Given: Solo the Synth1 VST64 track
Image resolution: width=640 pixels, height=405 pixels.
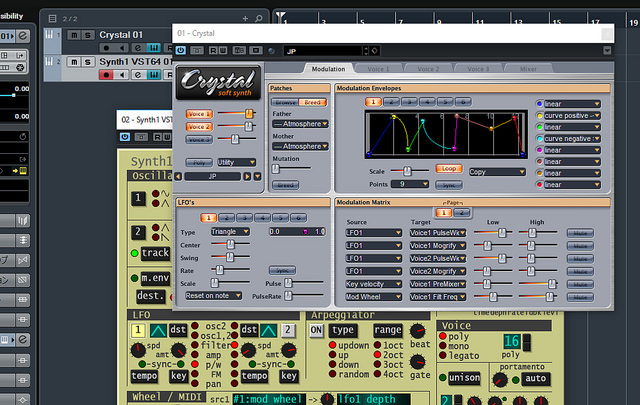Looking at the screenshot, I should coord(87,62).
